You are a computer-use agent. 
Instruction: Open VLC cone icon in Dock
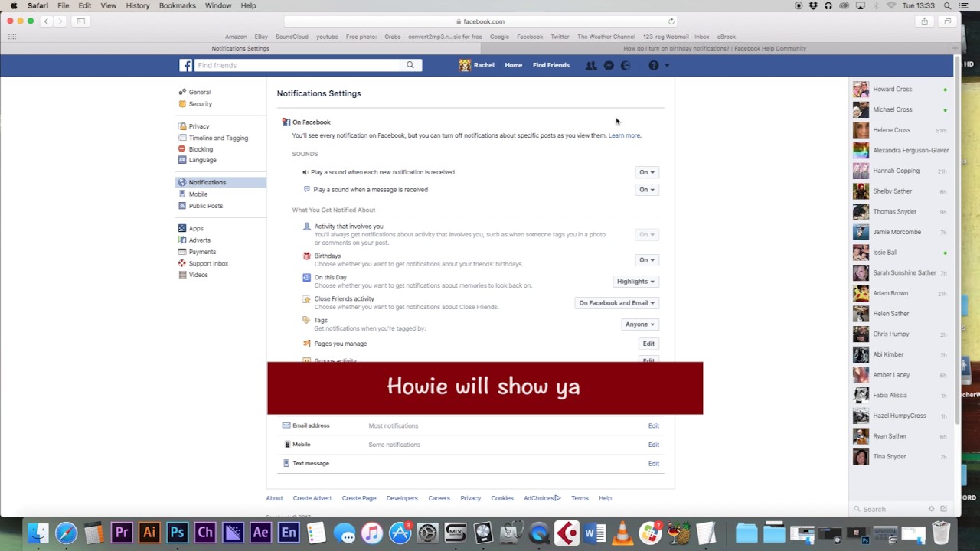pos(622,533)
